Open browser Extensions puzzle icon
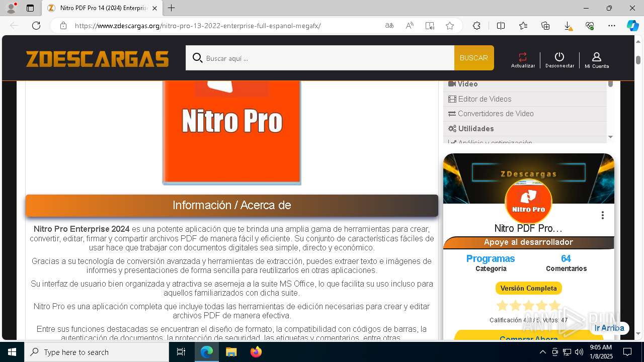Screen dimensions: 644x362 [x=476, y=26]
